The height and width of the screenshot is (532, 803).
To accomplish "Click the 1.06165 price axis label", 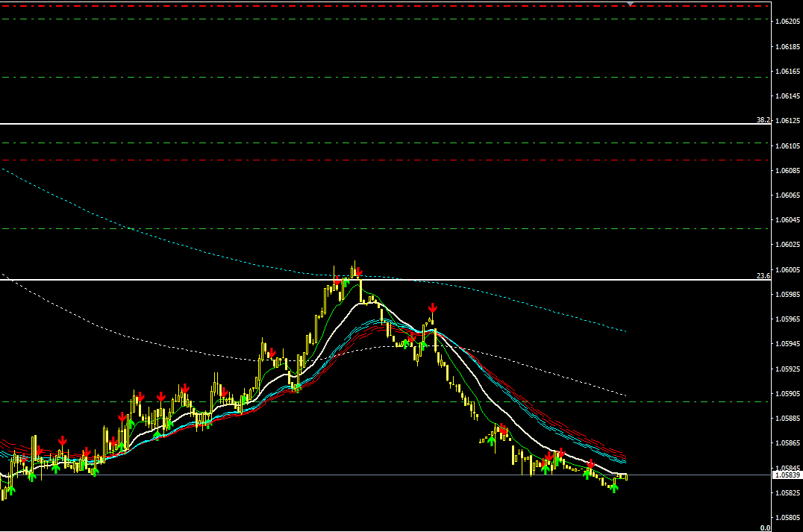I will point(787,71).
